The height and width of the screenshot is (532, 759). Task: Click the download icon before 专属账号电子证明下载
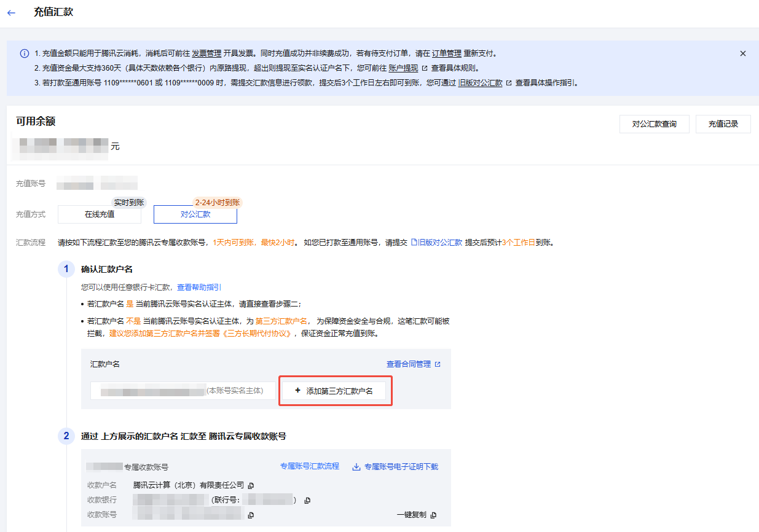click(356, 467)
